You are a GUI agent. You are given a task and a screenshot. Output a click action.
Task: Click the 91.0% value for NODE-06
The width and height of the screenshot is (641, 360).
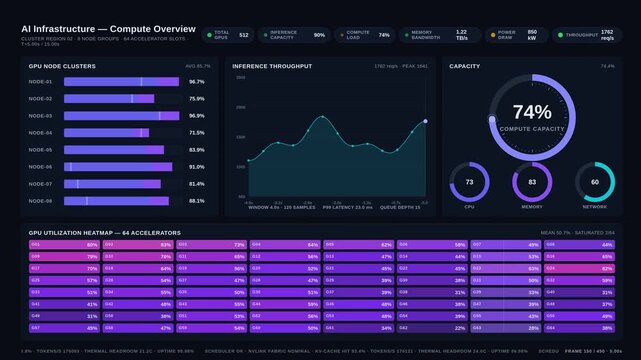tap(197, 167)
